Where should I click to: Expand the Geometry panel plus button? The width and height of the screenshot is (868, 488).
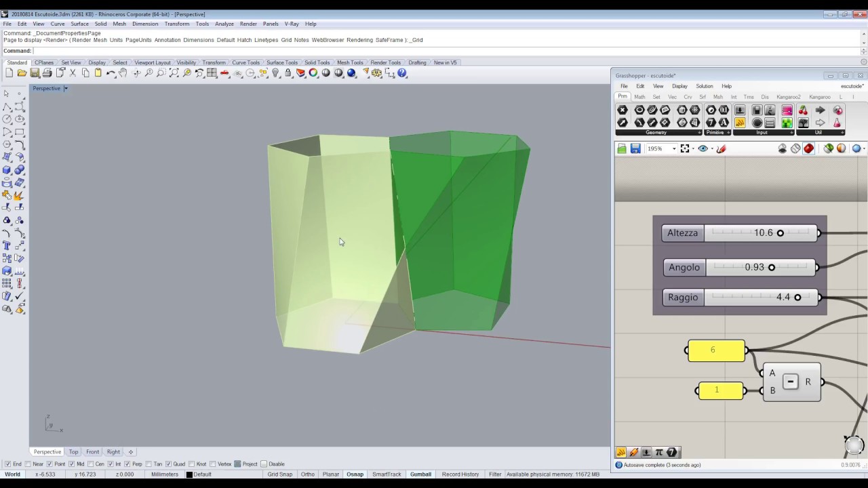click(698, 133)
